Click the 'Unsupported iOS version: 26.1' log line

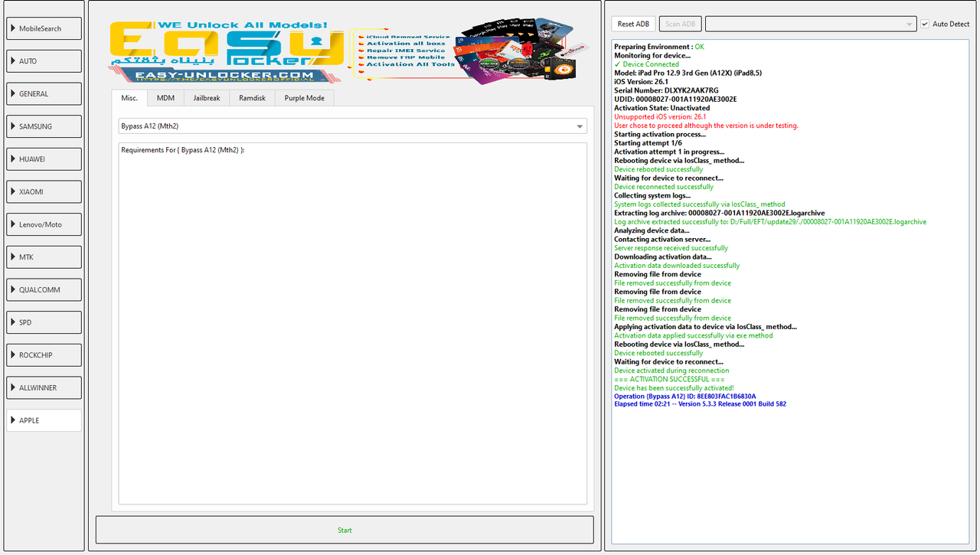pos(660,117)
